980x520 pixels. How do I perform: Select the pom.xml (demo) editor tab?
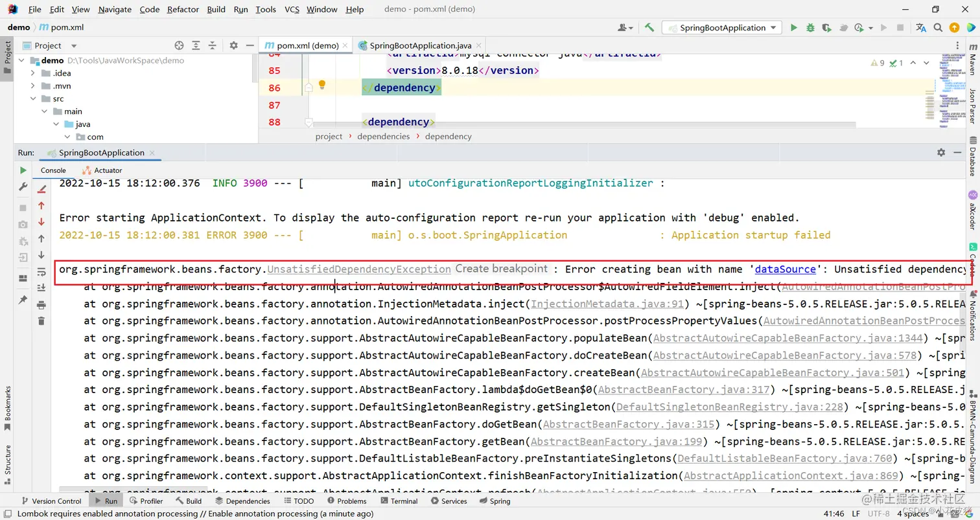307,45
